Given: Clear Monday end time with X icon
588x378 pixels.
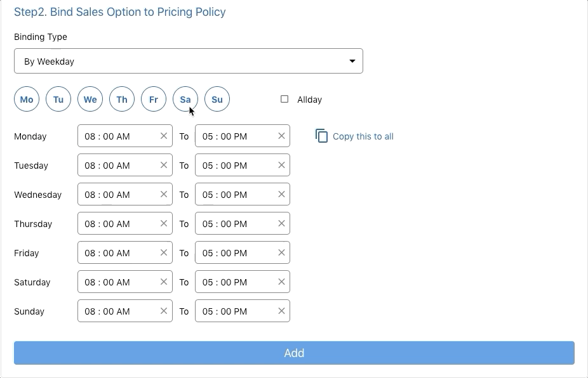Looking at the screenshot, I should 281,136.
